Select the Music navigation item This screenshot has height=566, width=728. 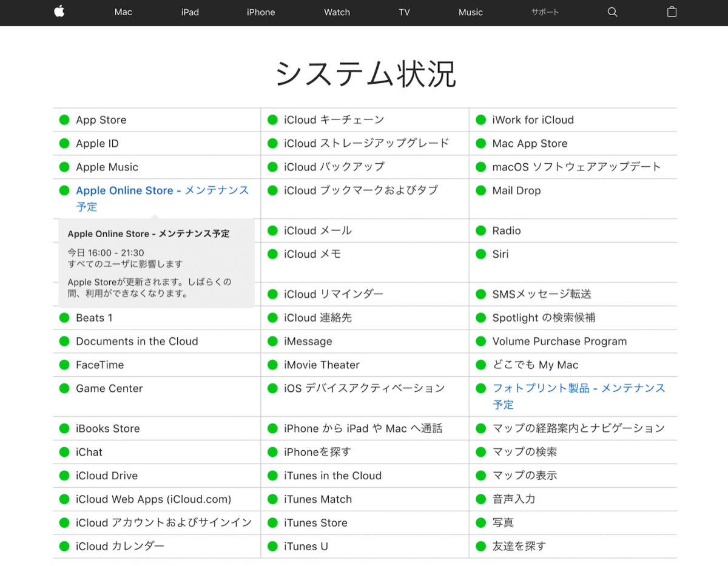click(x=471, y=12)
